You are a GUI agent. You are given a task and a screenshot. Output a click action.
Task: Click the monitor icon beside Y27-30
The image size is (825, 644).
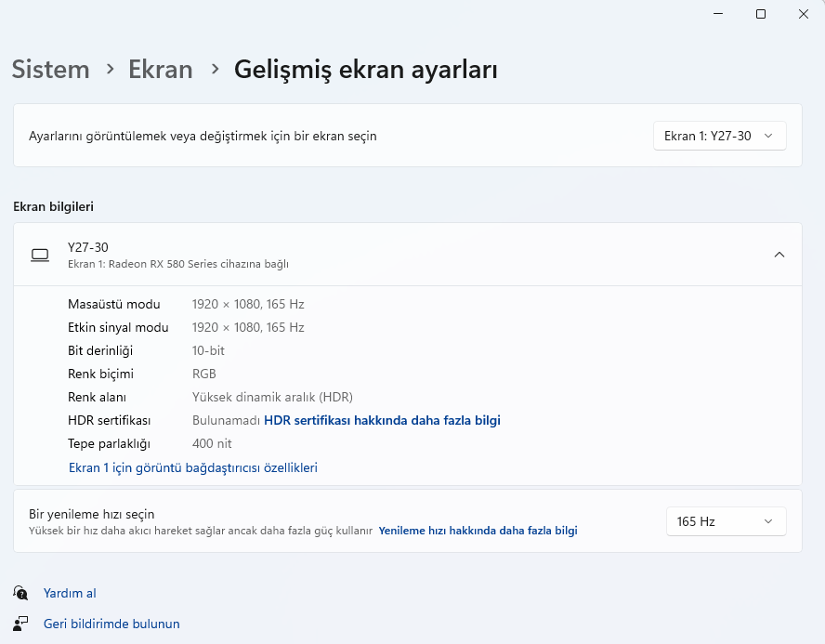(x=39, y=255)
